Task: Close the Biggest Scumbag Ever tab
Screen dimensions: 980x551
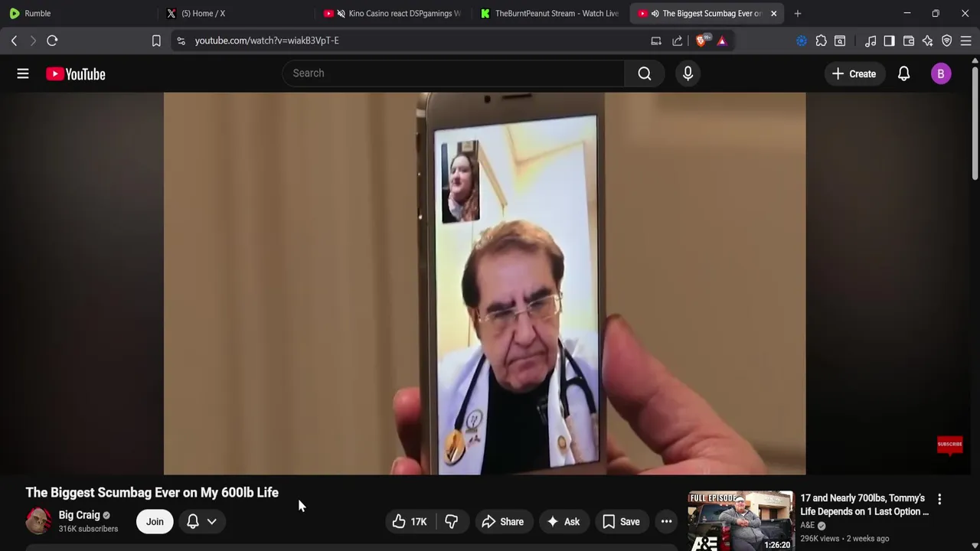Action: (x=773, y=13)
